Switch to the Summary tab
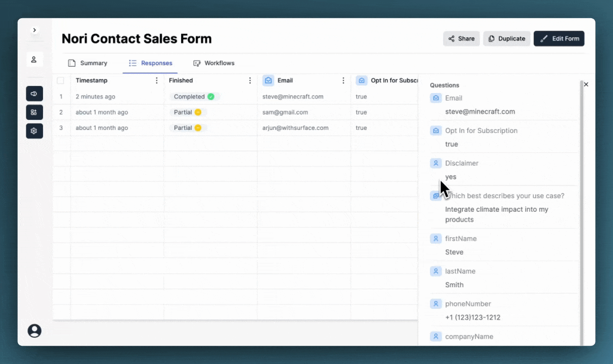613x364 pixels. (88, 63)
